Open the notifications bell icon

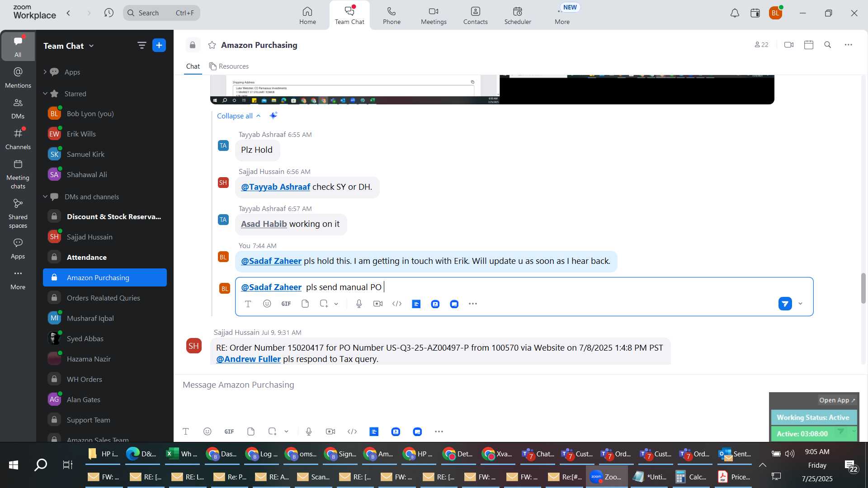click(x=735, y=13)
